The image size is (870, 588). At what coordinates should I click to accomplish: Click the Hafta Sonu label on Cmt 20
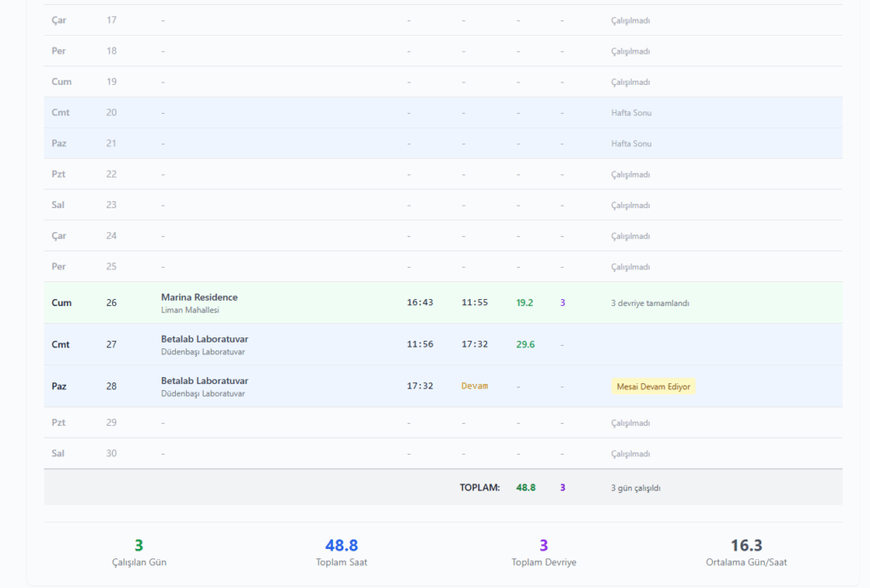tap(630, 112)
